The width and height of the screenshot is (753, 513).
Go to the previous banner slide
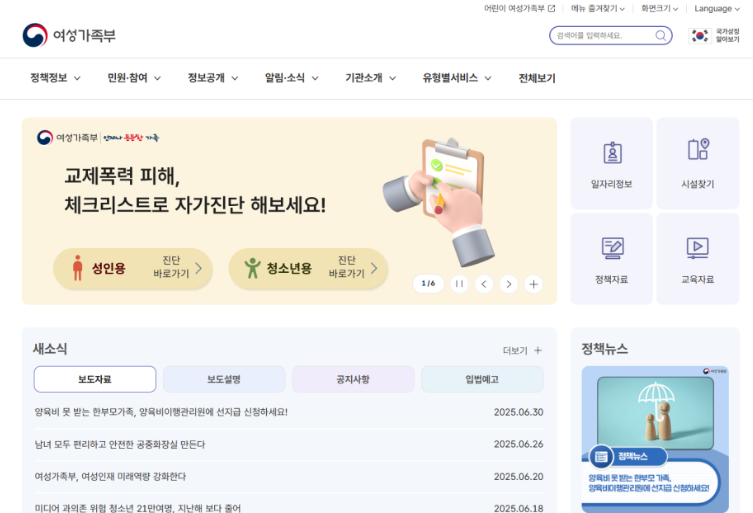(484, 284)
